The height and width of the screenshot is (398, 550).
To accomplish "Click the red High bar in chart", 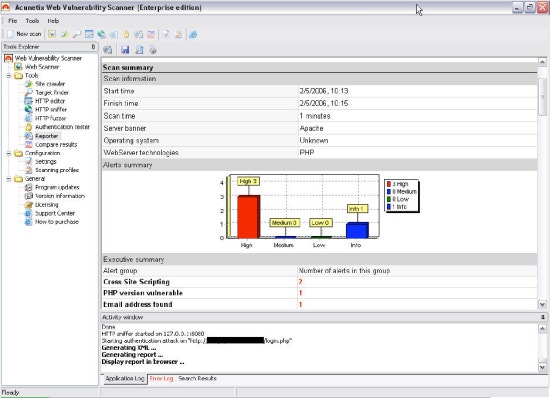I will 249,217.
